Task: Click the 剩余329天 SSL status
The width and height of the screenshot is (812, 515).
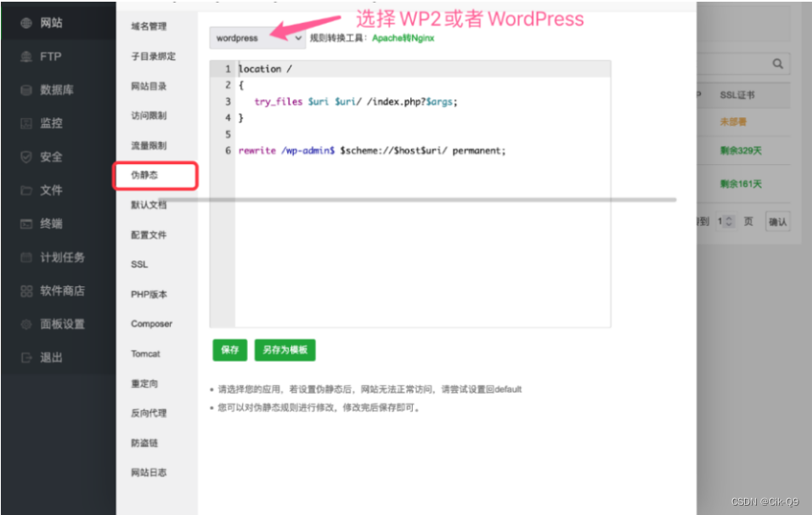Action: pos(741,150)
